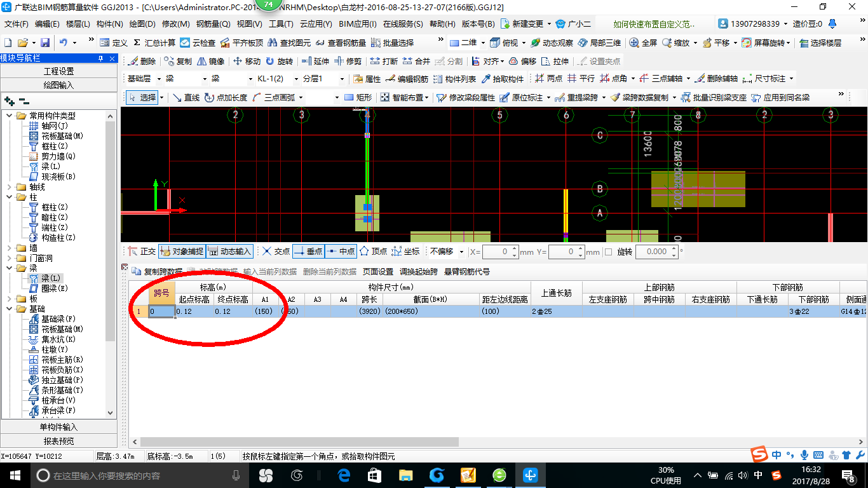Image resolution: width=868 pixels, height=488 pixels.
Task: Select 矩形 rectangle drawing tool
Action: pos(358,97)
